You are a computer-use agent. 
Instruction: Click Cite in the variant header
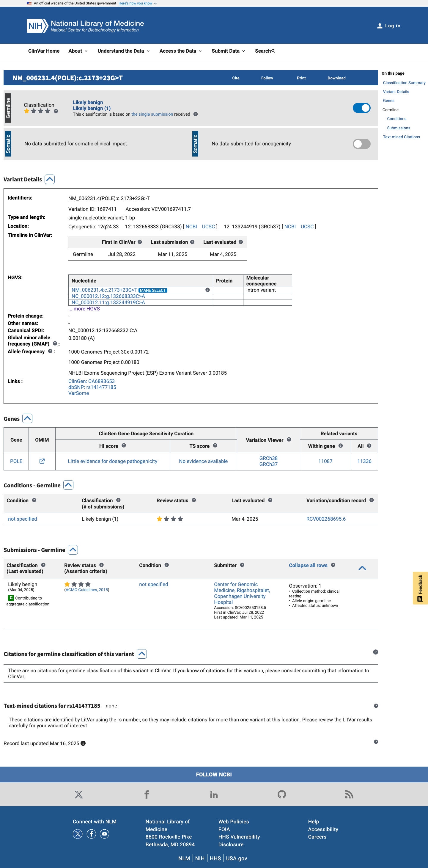click(236, 78)
